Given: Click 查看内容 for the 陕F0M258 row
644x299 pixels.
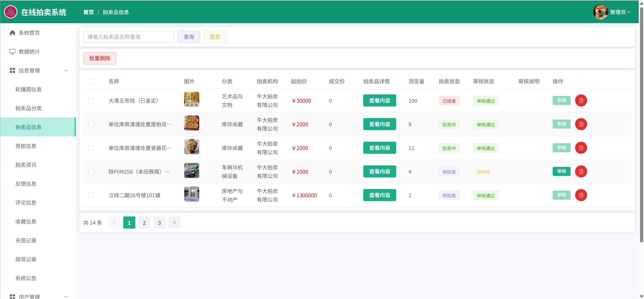Looking at the screenshot, I should click(x=379, y=172).
